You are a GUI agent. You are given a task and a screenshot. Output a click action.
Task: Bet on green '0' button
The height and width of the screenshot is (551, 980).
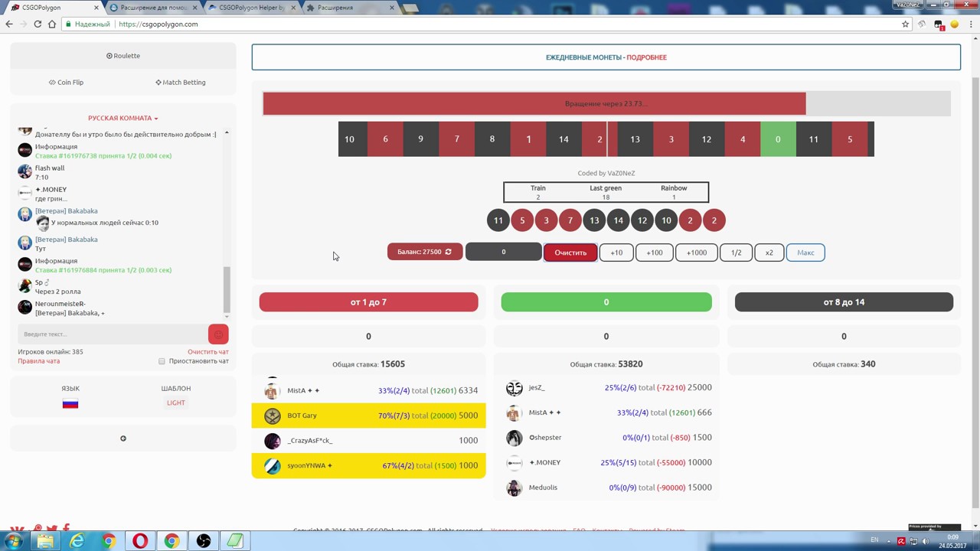[x=606, y=302]
